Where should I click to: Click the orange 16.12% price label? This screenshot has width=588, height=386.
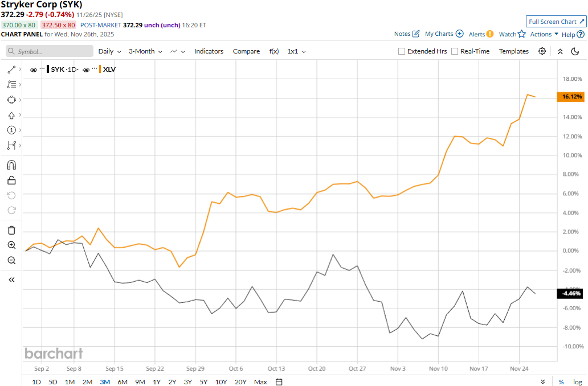pos(571,97)
